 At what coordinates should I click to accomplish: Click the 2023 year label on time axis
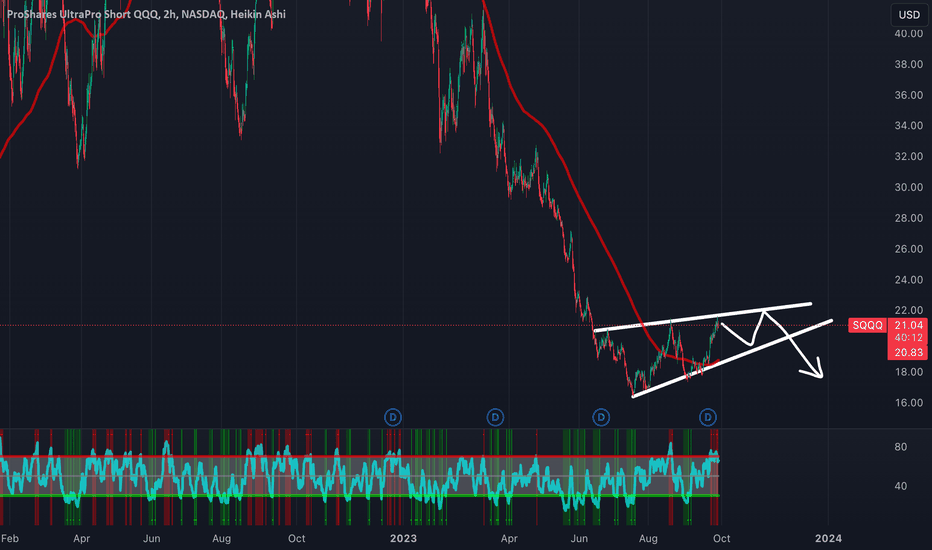pyautogui.click(x=403, y=538)
